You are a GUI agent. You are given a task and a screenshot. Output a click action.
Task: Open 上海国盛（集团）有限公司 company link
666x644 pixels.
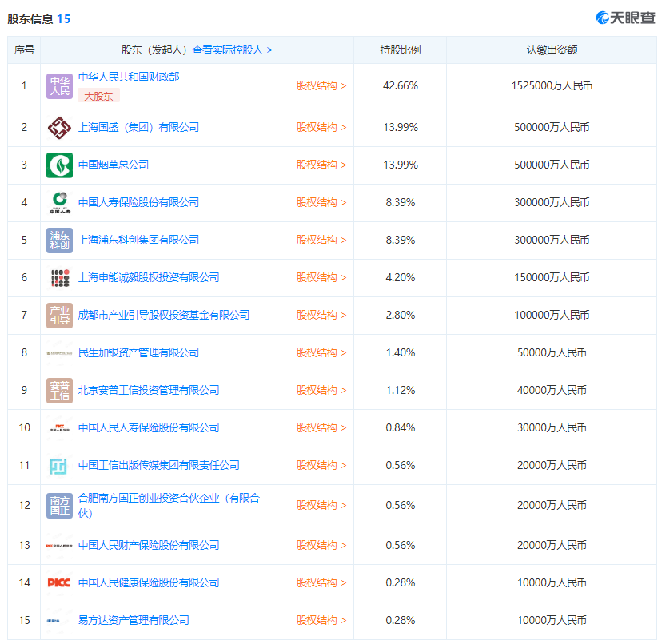click(x=138, y=128)
